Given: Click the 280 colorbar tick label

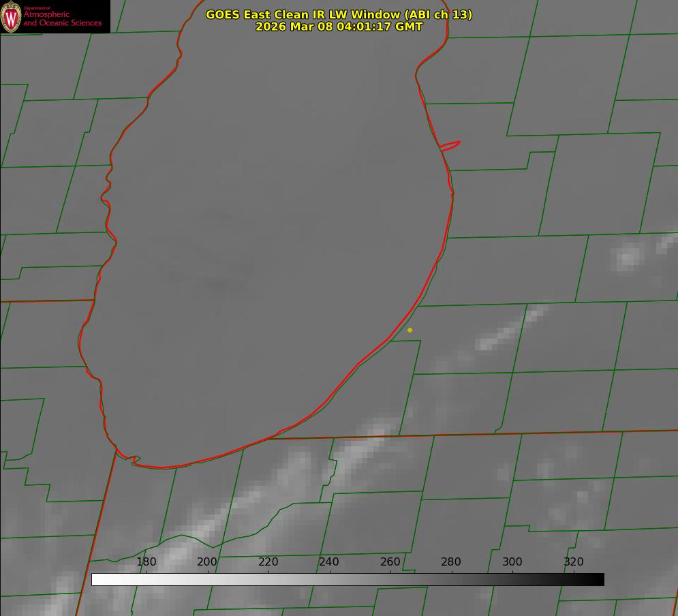Looking at the screenshot, I should pyautogui.click(x=451, y=561).
